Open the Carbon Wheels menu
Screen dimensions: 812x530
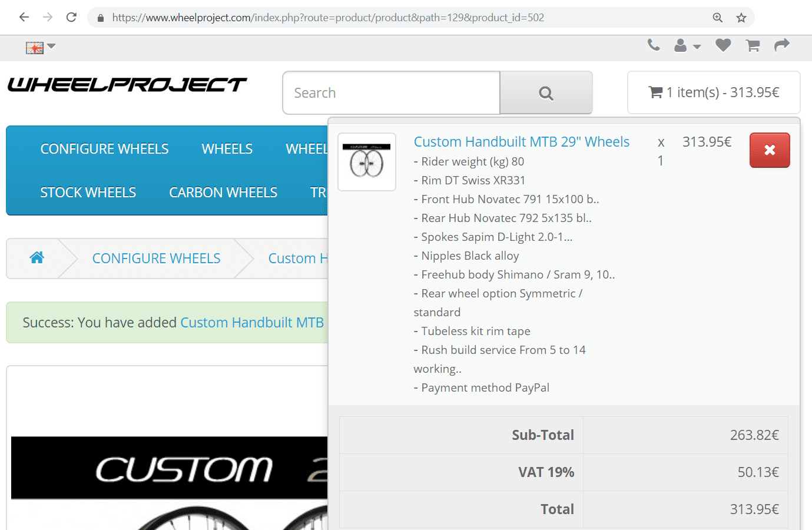pyautogui.click(x=223, y=193)
